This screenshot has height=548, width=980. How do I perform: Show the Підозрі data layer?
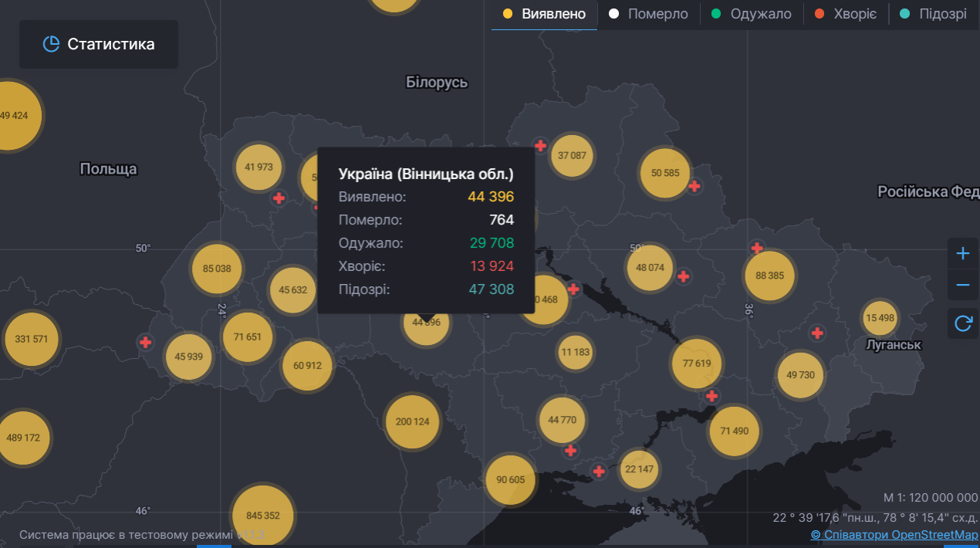point(933,14)
